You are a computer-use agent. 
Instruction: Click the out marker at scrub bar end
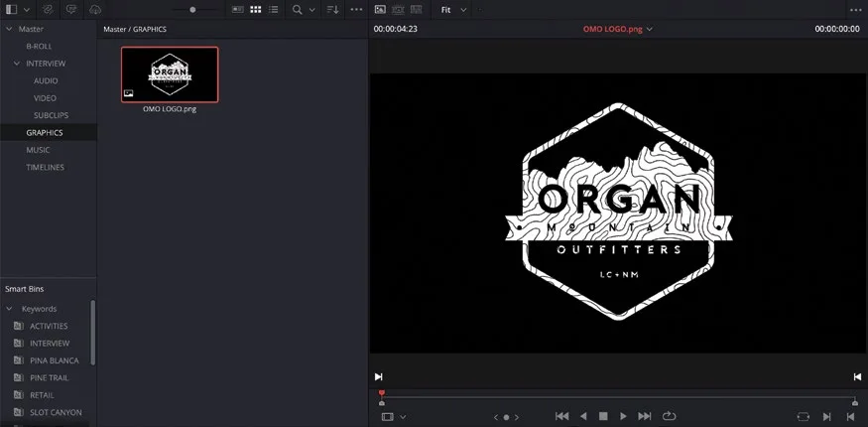855,402
